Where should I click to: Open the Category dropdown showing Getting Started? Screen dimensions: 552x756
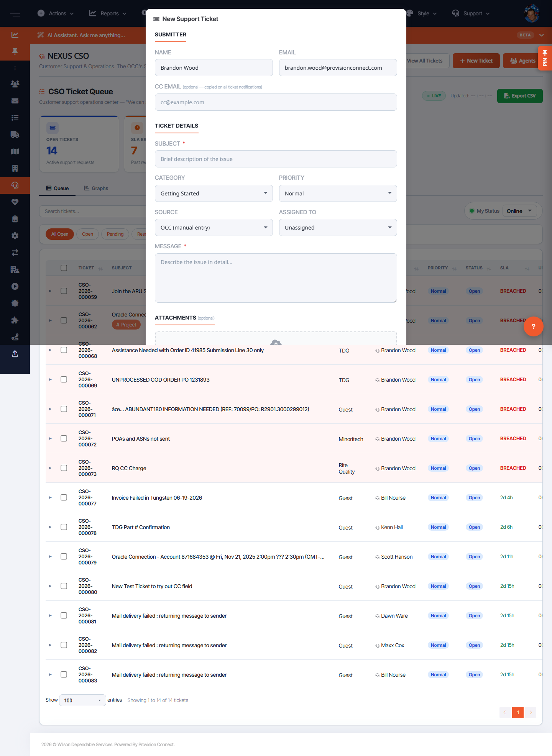214,194
